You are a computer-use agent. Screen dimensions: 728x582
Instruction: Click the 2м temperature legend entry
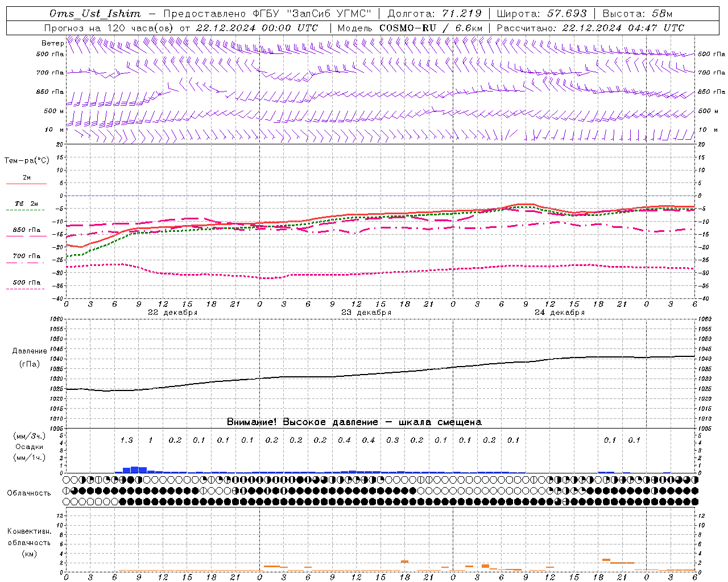coord(27,178)
